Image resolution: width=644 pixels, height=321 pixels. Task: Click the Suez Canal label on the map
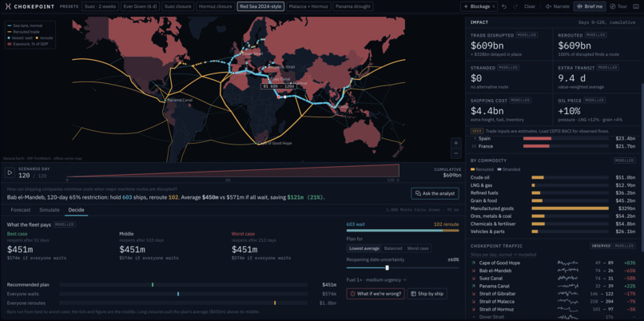point(280,79)
